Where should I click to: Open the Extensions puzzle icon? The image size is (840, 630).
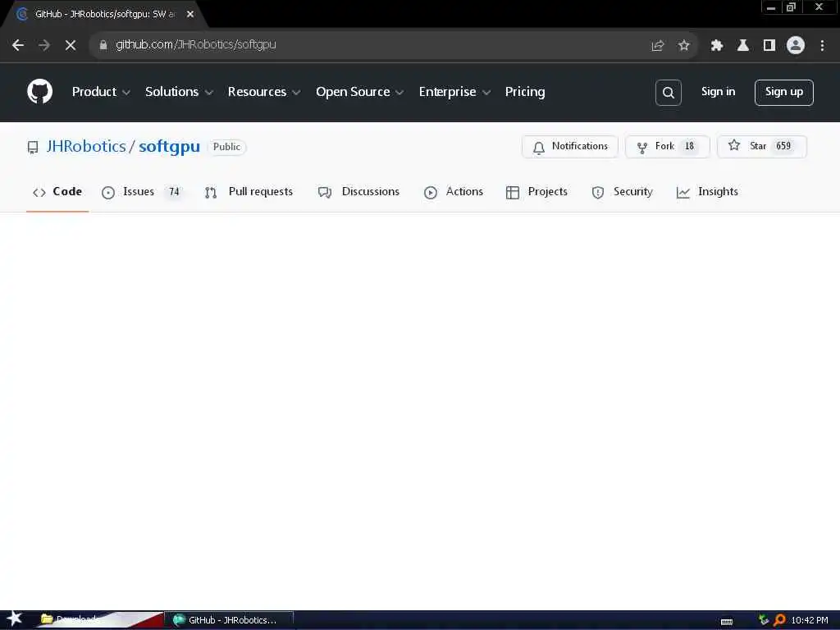(716, 46)
